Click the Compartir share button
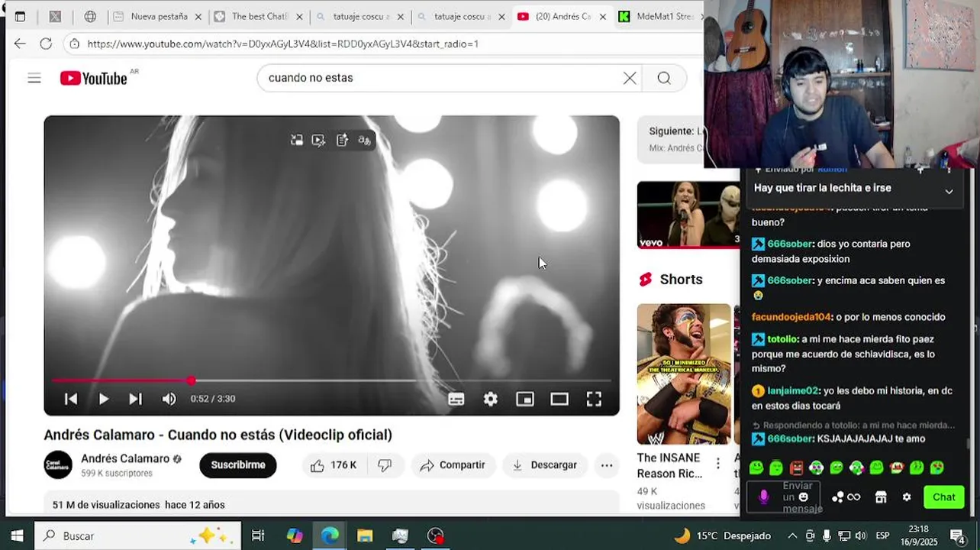The width and height of the screenshot is (980, 550). (453, 464)
